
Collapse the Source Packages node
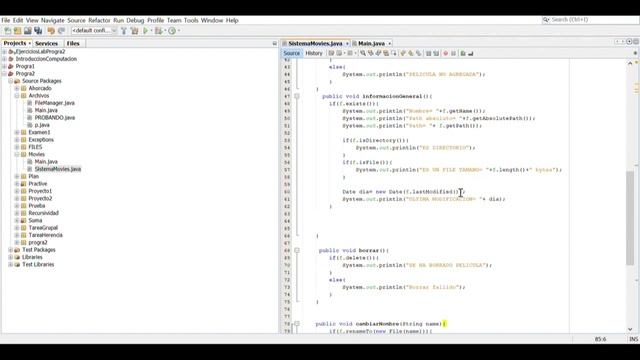(11, 81)
